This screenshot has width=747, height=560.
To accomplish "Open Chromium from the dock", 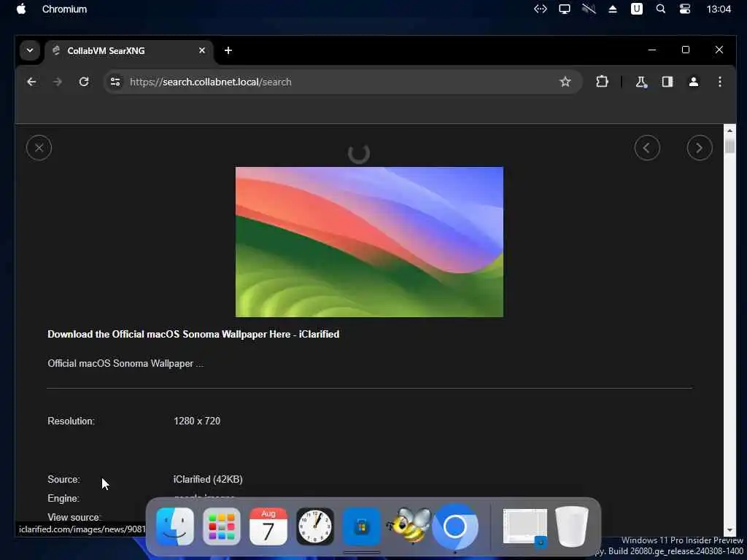I will pos(455,526).
